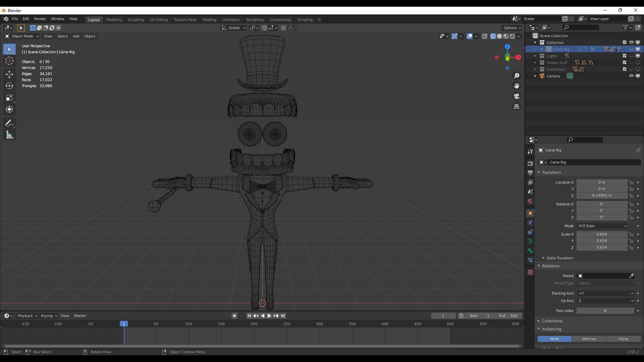The width and height of the screenshot is (644, 362).
Task: Open the Up Axis Z dropdown
Action: [605, 301]
